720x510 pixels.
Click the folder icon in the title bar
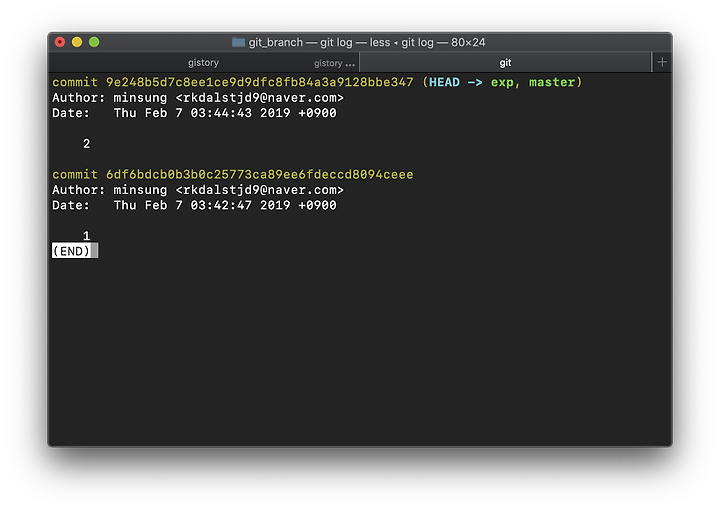(x=238, y=42)
